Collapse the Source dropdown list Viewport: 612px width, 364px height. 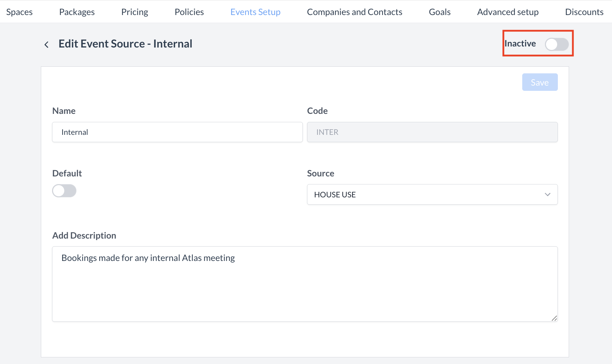[x=547, y=195]
